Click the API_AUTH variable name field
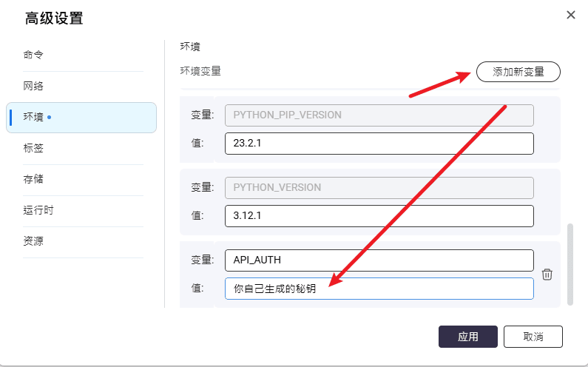The width and height of the screenshot is (588, 367). pos(379,260)
